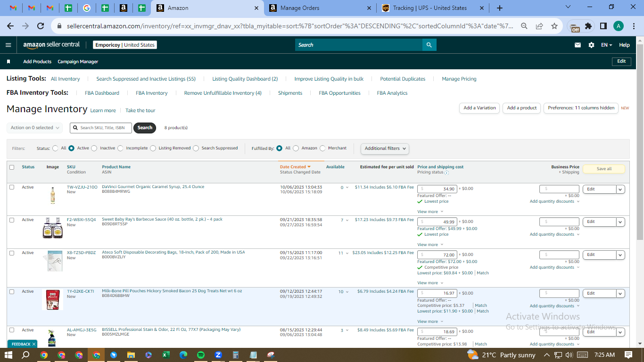Switch to the Tracking UPS browser tab

[x=432, y=8]
